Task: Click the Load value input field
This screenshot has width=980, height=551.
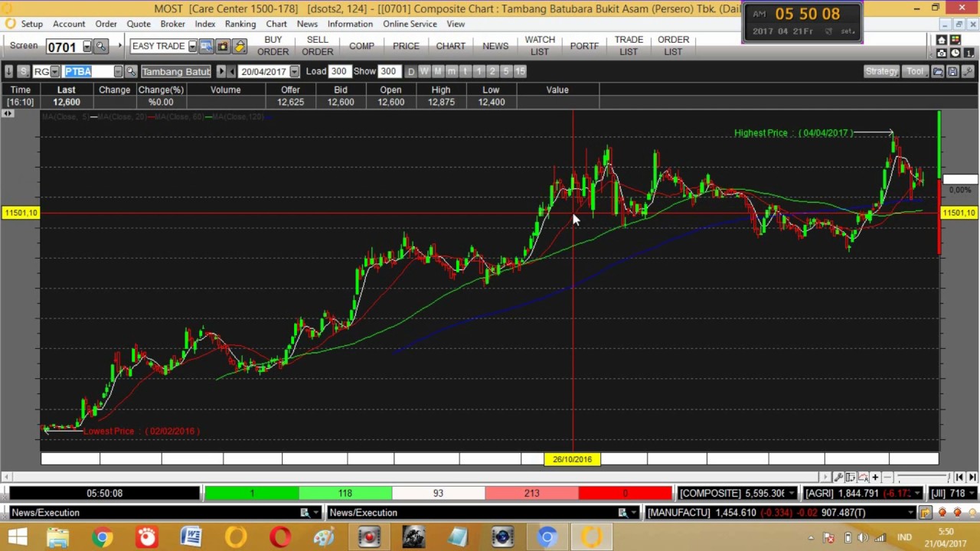Action: [338, 71]
